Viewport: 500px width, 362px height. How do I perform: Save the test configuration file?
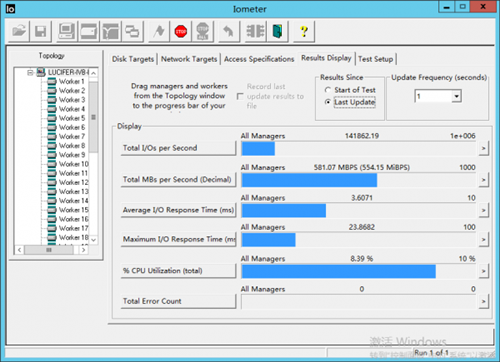[40, 32]
